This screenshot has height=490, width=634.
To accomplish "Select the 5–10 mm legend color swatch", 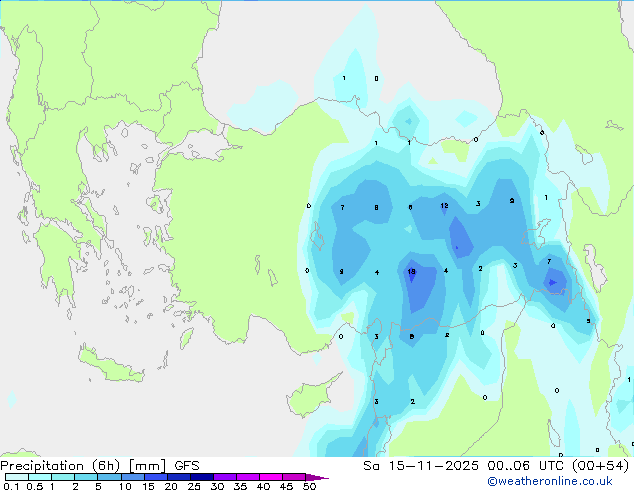I will click(110, 477).
